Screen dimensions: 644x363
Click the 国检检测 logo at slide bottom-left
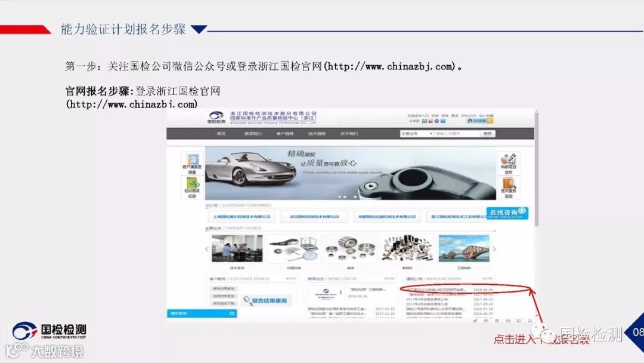pyautogui.click(x=49, y=331)
